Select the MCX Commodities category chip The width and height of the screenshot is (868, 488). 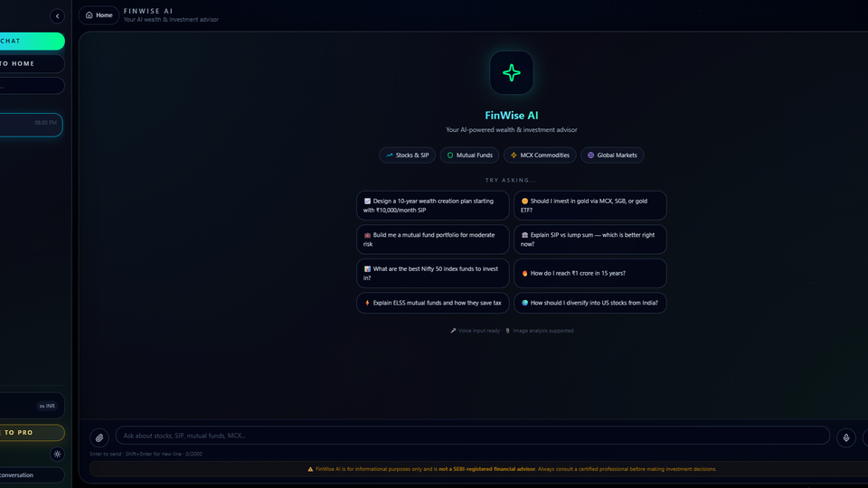(x=539, y=155)
